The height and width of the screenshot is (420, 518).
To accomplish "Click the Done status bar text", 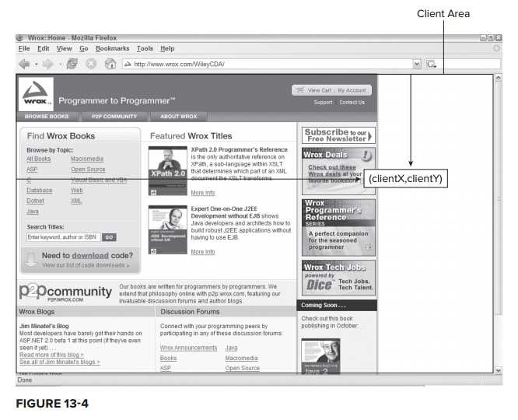I will (x=25, y=380).
